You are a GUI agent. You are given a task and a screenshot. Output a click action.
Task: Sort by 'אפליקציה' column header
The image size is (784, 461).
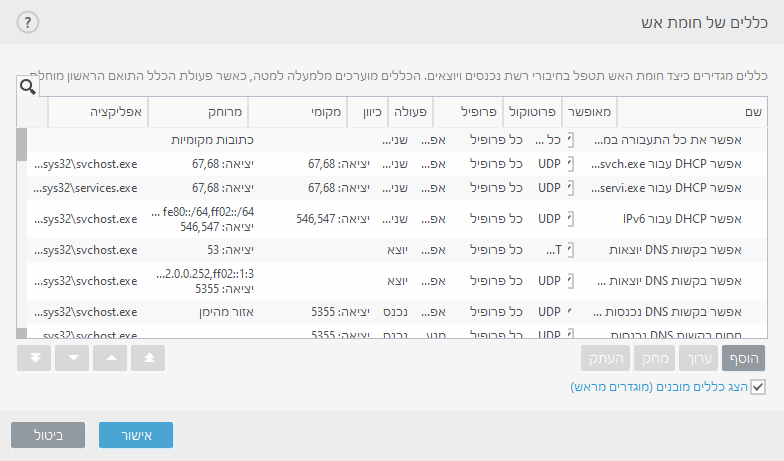click(98, 112)
